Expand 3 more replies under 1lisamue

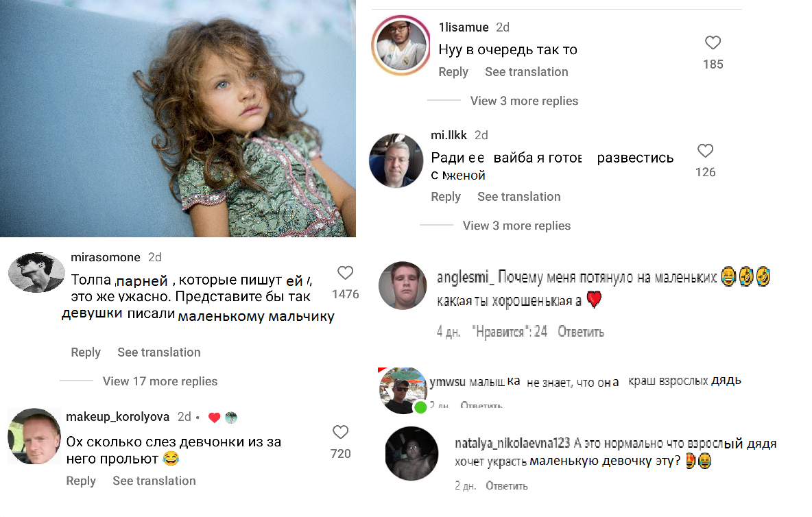pos(524,101)
